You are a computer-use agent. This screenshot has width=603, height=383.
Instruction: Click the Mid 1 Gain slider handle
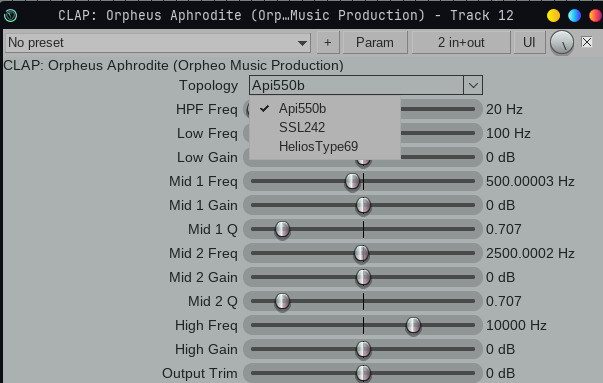pyautogui.click(x=363, y=205)
